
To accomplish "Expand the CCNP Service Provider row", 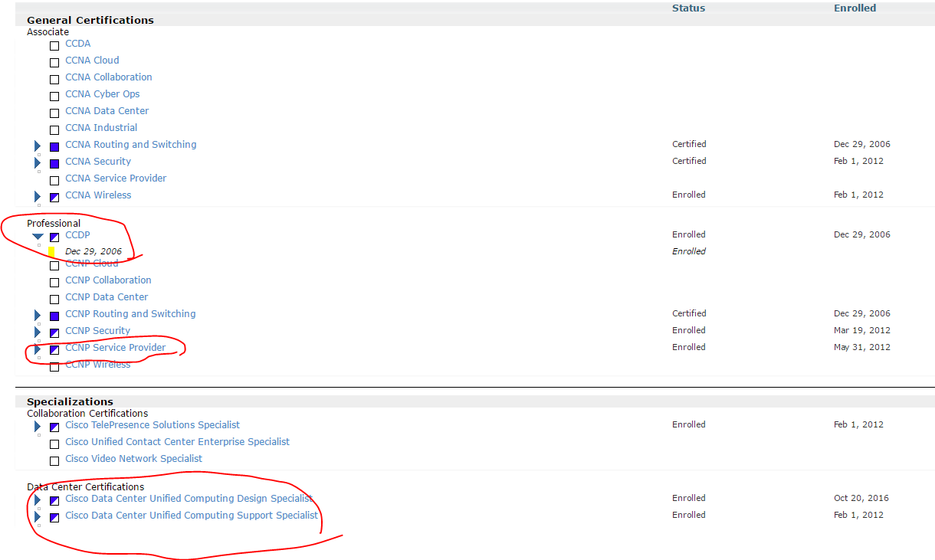I will tap(38, 349).
